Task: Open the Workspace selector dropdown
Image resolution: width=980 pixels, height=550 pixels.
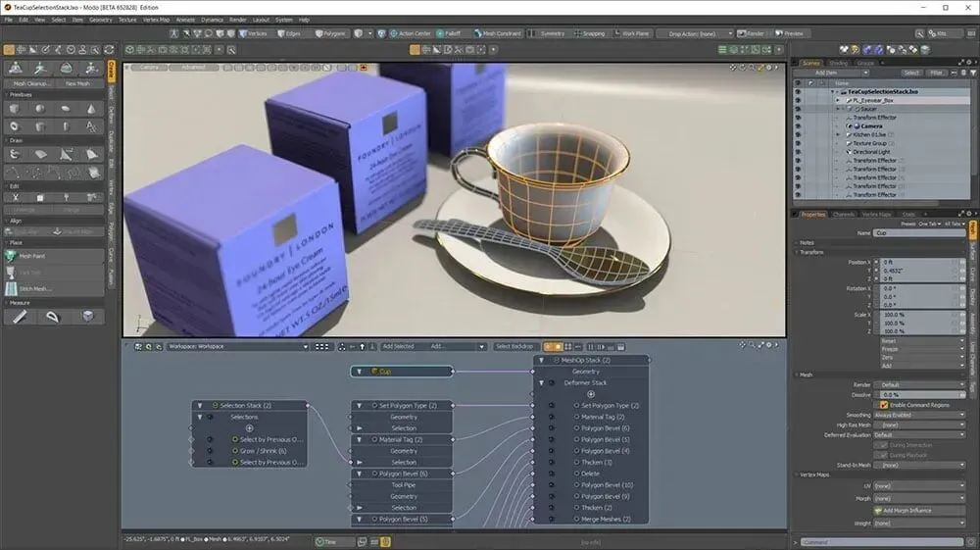Action: [235, 346]
